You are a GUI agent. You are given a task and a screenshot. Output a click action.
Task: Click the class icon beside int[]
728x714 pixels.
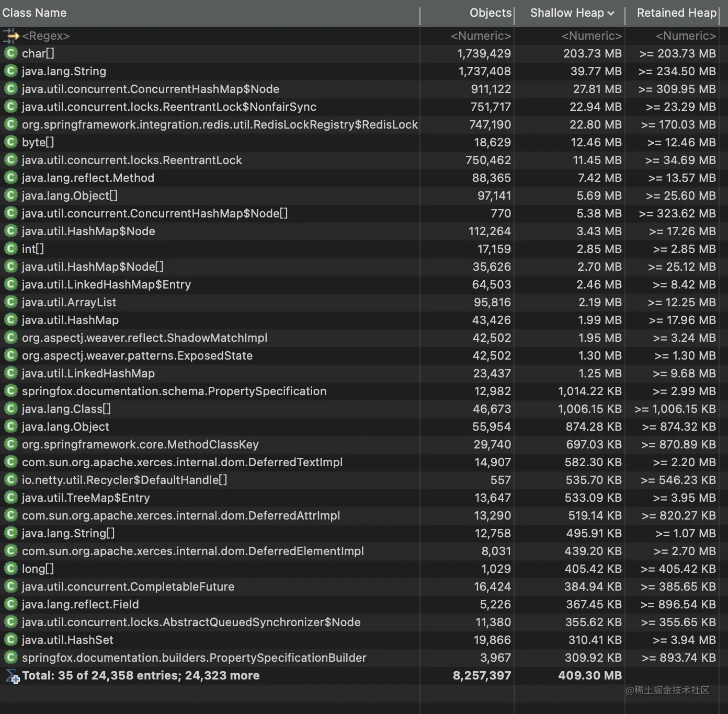[10, 249]
